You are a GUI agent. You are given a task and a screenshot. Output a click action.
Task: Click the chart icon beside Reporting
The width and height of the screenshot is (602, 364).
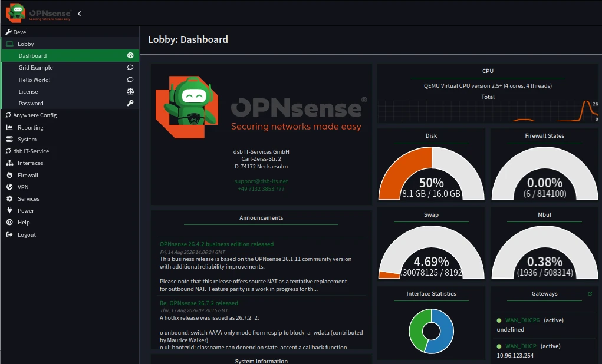[9, 127]
